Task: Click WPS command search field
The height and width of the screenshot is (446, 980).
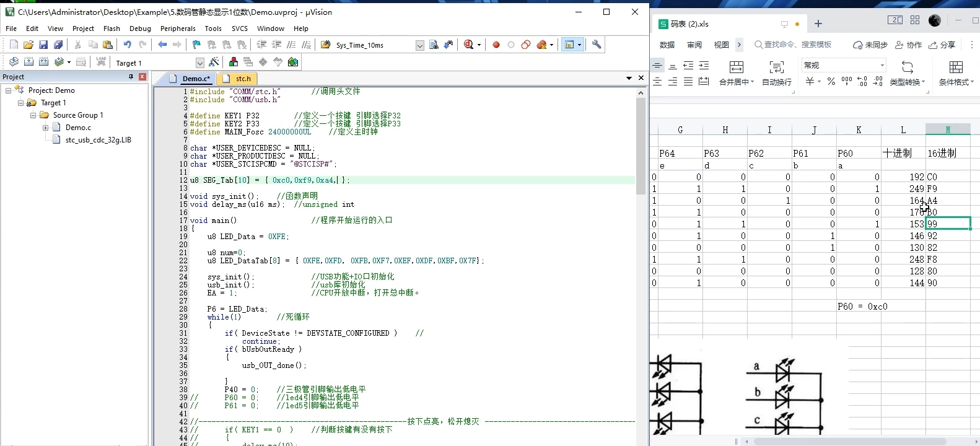Action: point(794,45)
